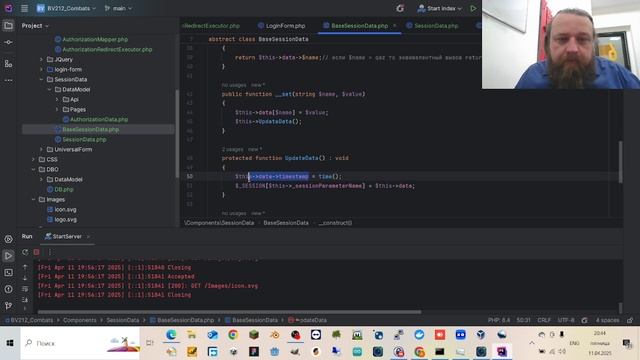The height and width of the screenshot is (360, 640).
Task: Click 4 spaces indent setting
Action: click(607, 320)
